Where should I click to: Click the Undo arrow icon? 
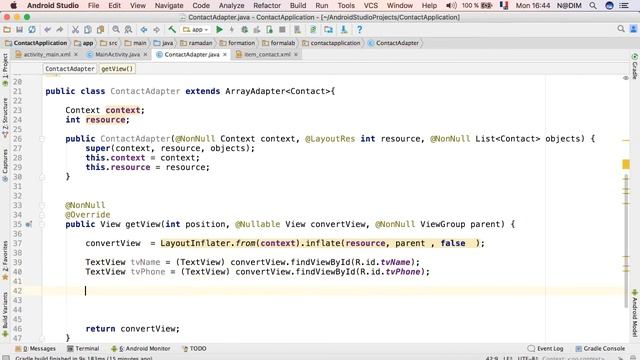coord(48,29)
